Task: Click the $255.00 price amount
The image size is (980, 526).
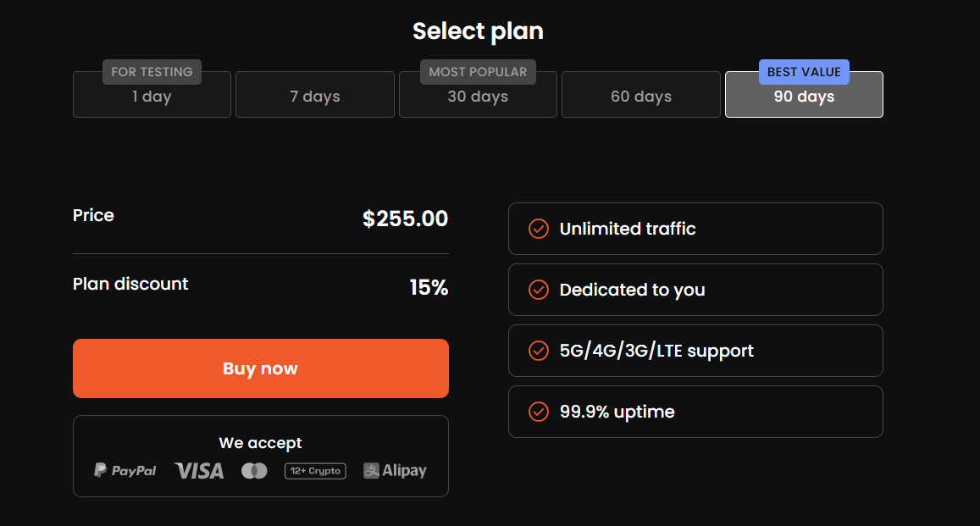Action: [405, 219]
